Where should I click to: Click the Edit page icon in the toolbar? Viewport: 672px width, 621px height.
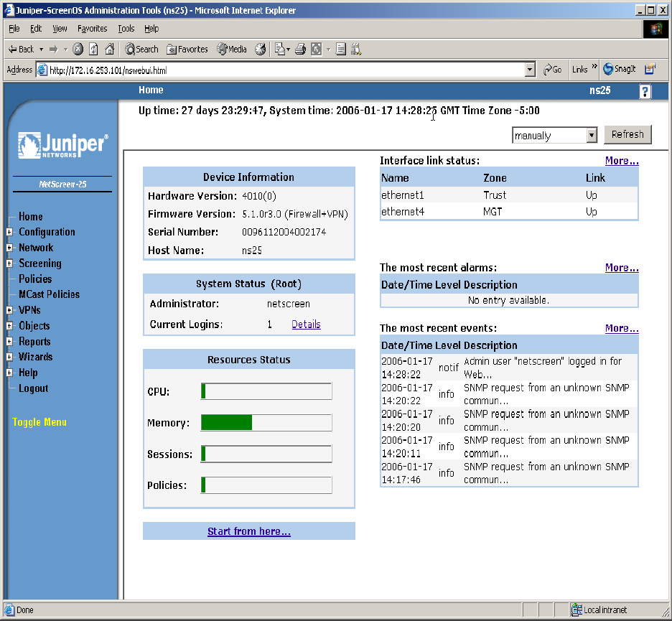click(x=317, y=50)
